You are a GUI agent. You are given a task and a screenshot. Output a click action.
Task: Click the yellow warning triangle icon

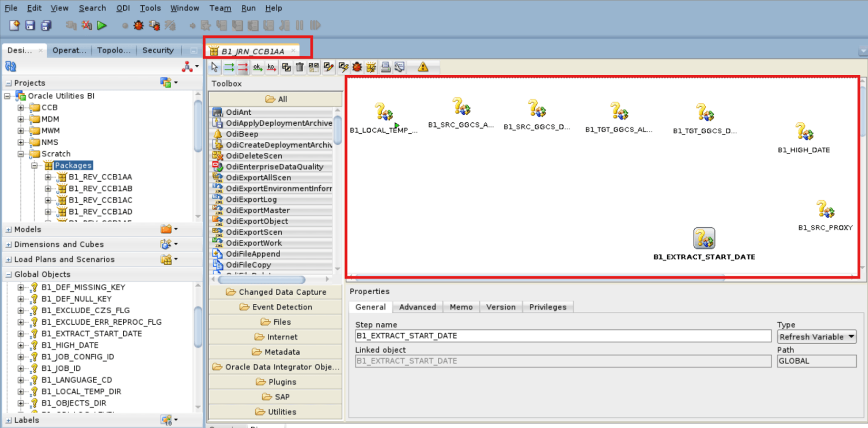point(423,67)
